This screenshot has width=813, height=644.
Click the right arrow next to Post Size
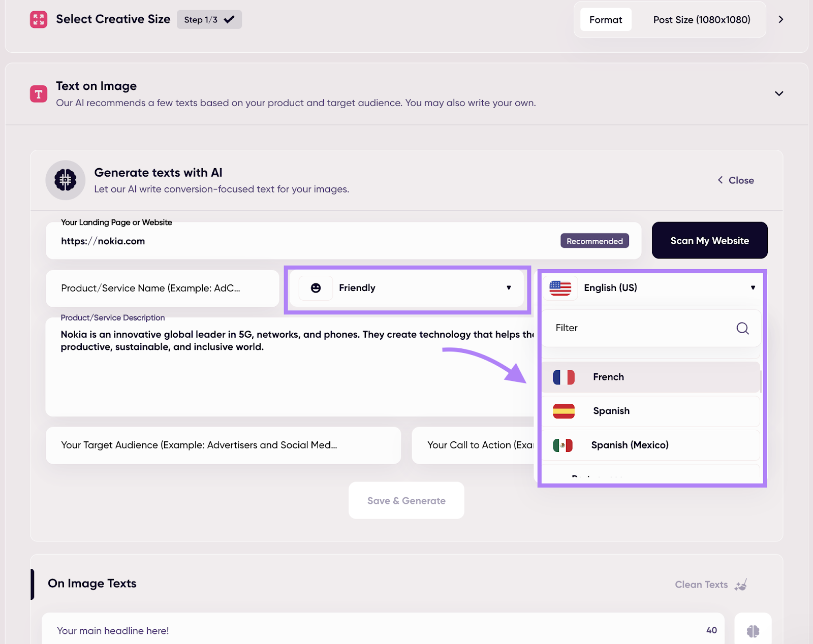click(x=781, y=19)
